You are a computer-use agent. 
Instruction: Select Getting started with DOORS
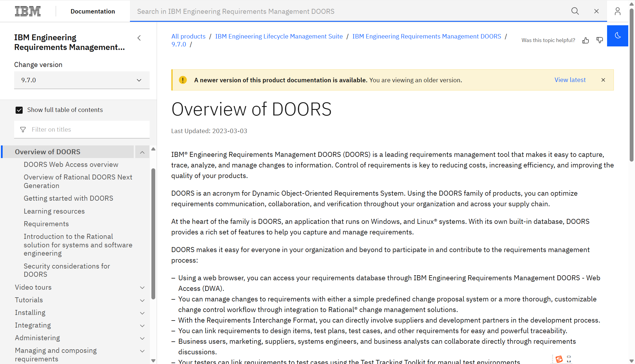[x=68, y=198]
